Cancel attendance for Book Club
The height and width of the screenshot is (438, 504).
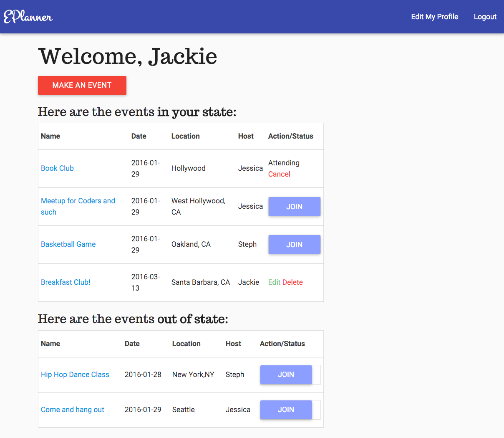point(279,174)
